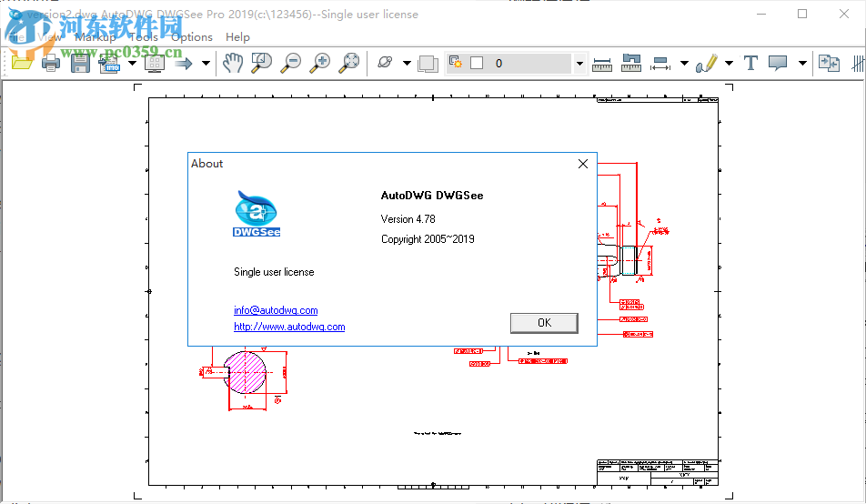Click the 'Copyright 2005~2019' text
This screenshot has width=866, height=504.
pyautogui.click(x=428, y=238)
